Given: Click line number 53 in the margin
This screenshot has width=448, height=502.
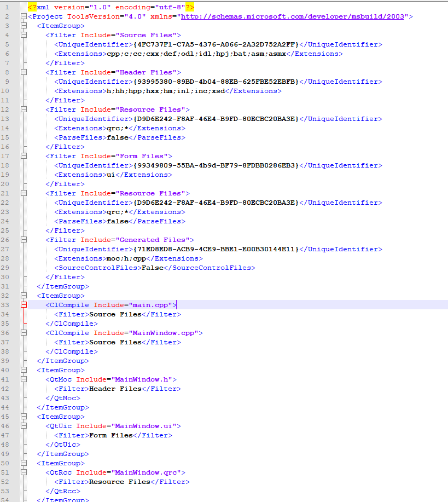Looking at the screenshot, I should pos(7,491).
